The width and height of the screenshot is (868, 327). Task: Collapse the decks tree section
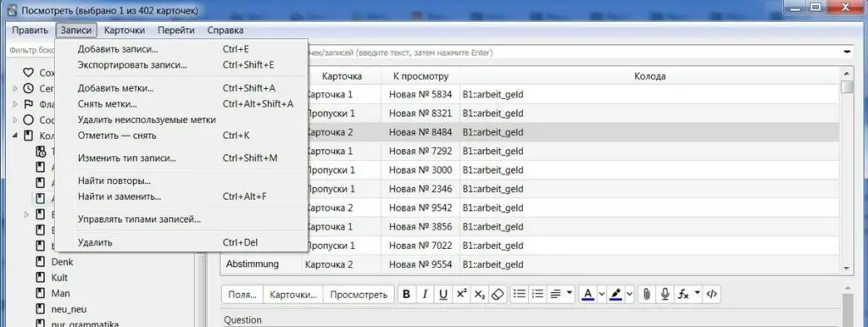coord(15,136)
